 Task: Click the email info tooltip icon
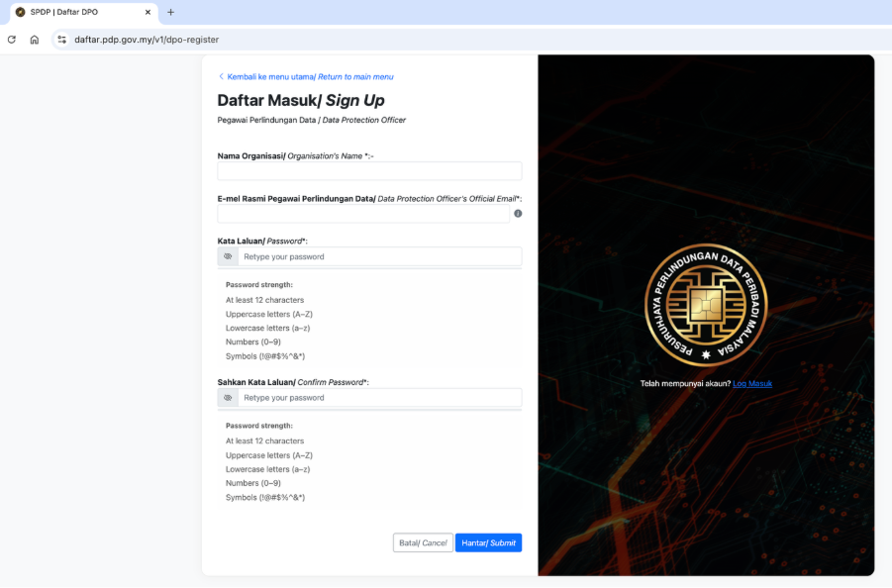point(518,214)
